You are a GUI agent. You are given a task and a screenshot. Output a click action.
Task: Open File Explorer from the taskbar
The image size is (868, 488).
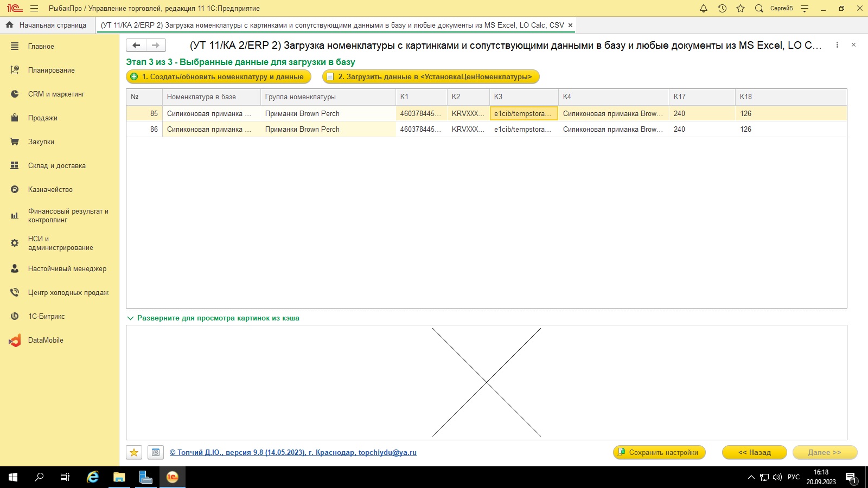point(119,477)
